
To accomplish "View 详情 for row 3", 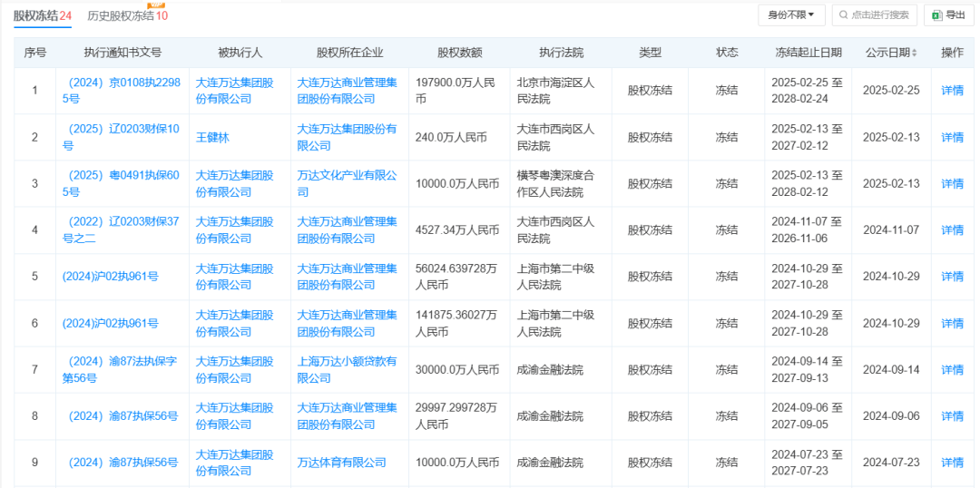I will coord(952,184).
